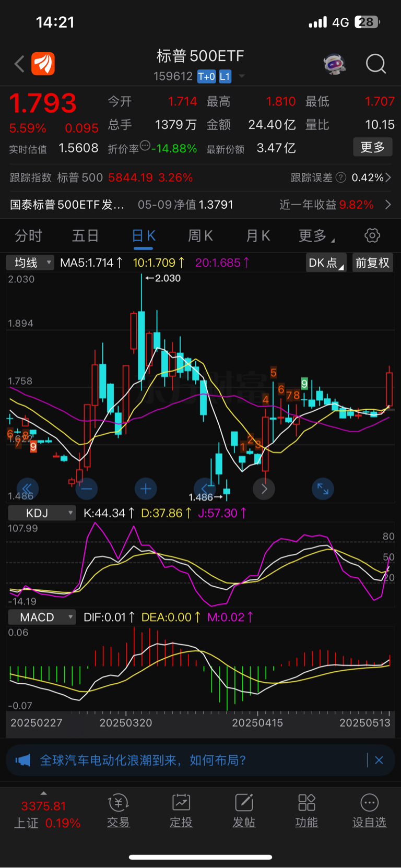The width and height of the screenshot is (401, 868).
Task: Tap the DIF:0.01 MACD reading
Action: (x=109, y=617)
